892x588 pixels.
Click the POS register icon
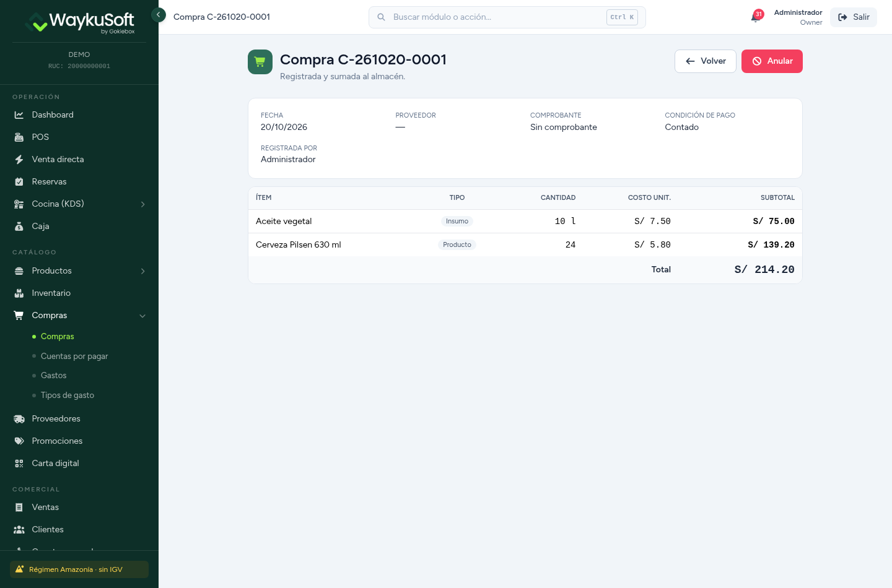point(19,137)
